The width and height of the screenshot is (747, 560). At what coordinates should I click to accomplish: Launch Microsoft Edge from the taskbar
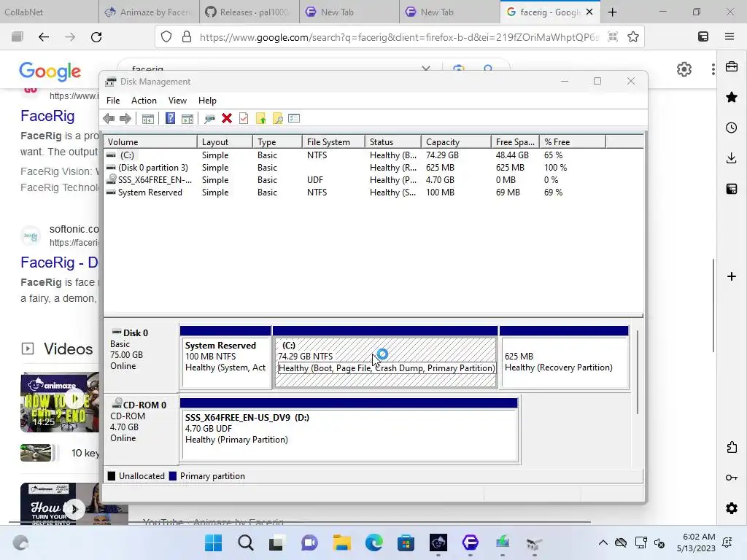(374, 542)
